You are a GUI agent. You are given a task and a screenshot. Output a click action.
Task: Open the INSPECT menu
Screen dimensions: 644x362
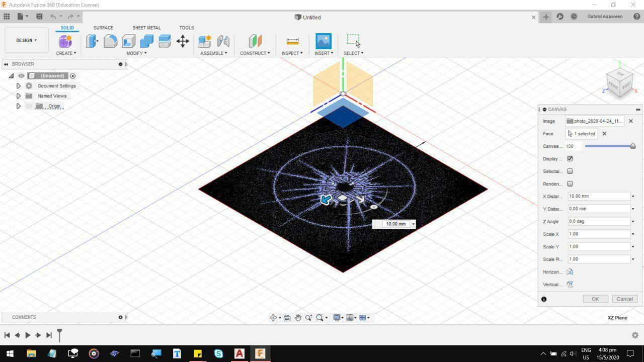[x=292, y=53]
